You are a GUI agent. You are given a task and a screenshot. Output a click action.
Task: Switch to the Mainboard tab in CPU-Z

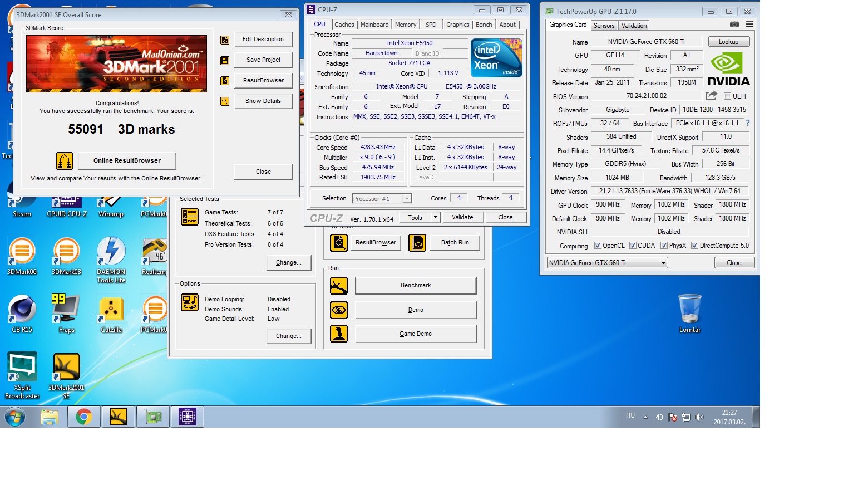pos(374,25)
